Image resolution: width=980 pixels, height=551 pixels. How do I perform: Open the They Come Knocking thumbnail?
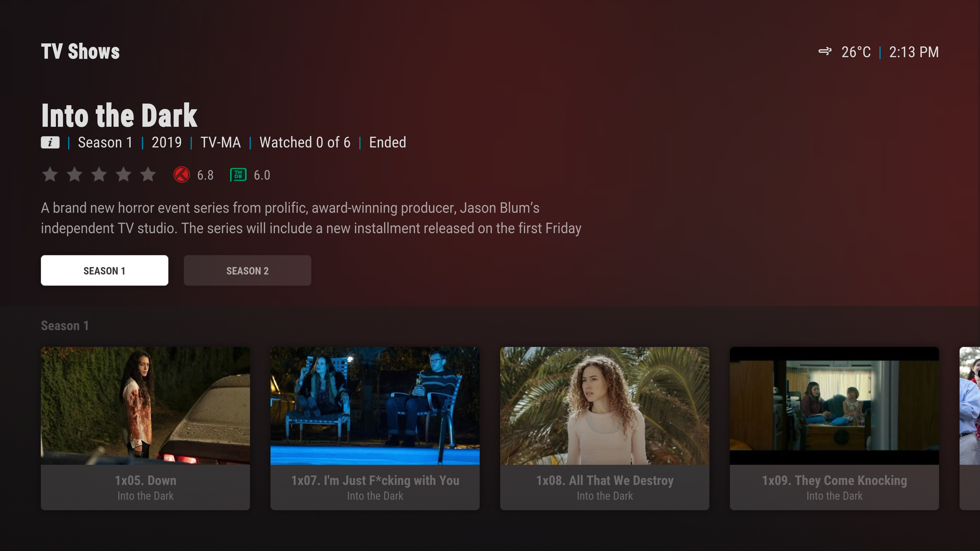(834, 406)
